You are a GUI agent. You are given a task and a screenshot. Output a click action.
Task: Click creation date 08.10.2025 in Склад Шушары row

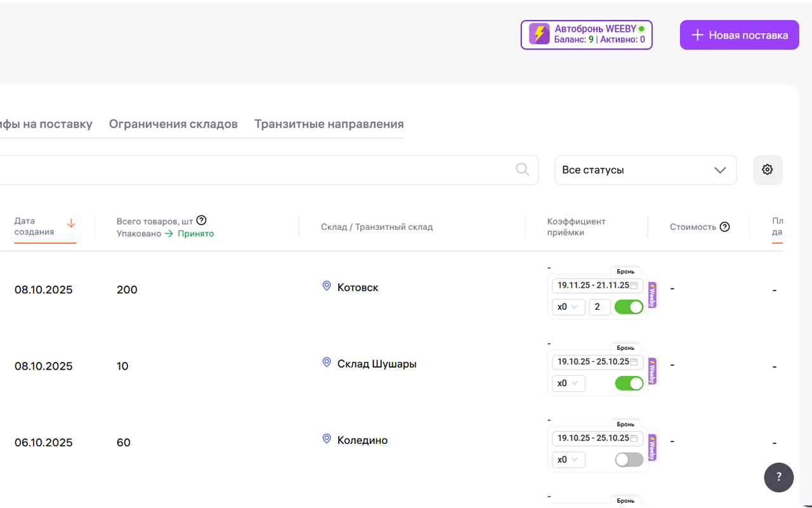[x=44, y=366]
